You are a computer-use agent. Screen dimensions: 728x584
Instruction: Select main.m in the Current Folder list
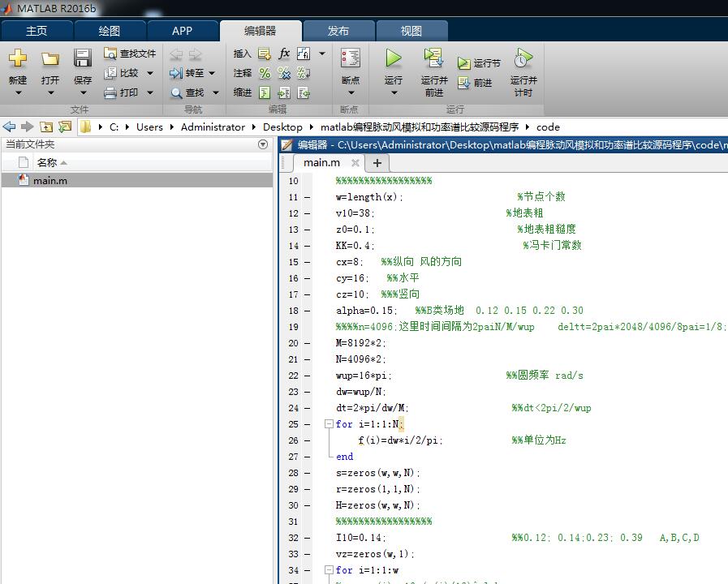pyautogui.click(x=136, y=180)
